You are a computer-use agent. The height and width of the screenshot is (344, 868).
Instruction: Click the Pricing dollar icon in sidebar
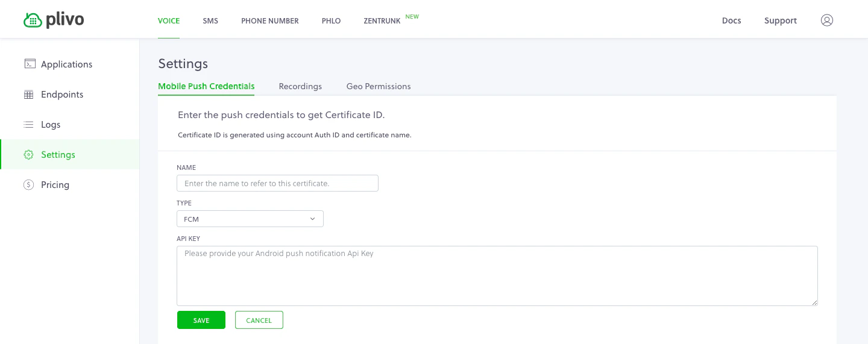click(28, 185)
